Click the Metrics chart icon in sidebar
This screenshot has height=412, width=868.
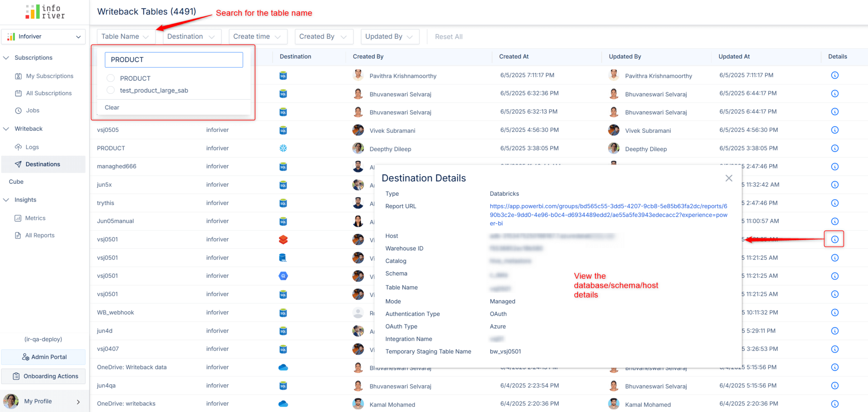click(x=18, y=218)
